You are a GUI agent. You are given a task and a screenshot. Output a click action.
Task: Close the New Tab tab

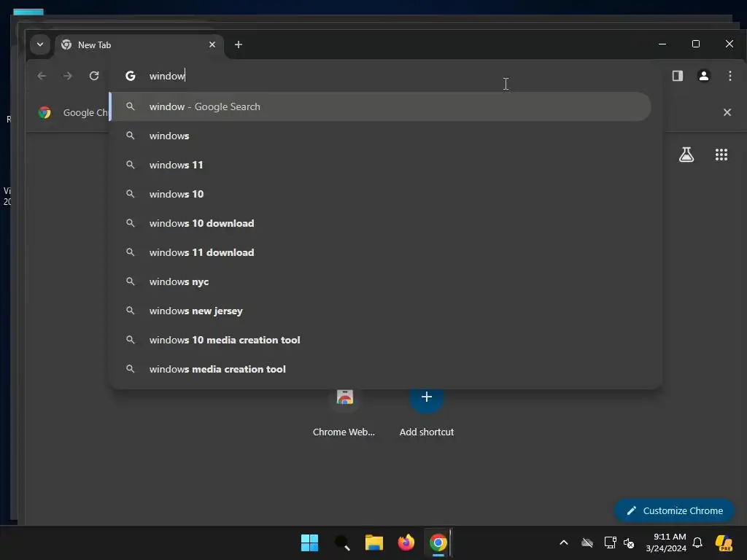click(212, 44)
